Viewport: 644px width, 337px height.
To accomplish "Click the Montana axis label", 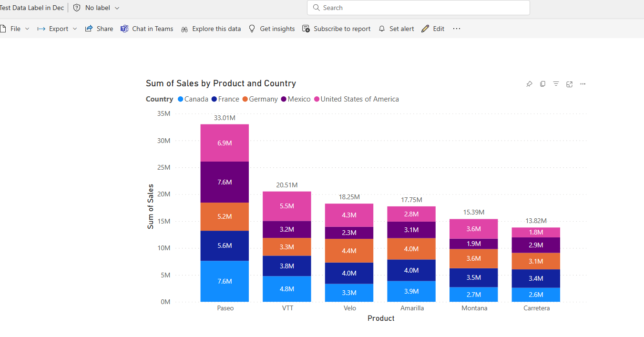I will coord(474,308).
